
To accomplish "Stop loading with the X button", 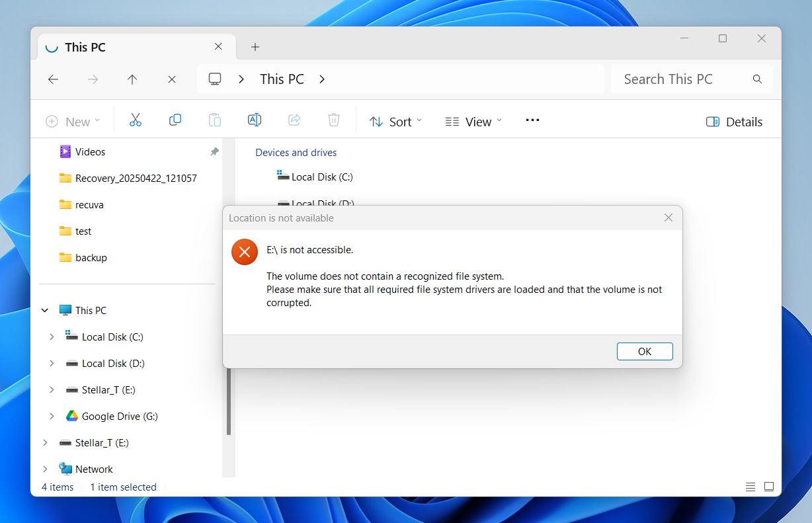I will (x=172, y=79).
